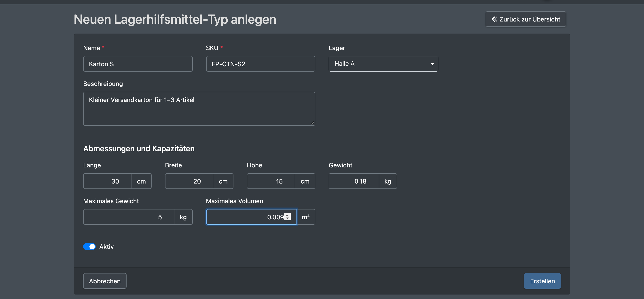This screenshot has width=644, height=299.
Task: Click the m³ unit label
Action: tap(305, 217)
